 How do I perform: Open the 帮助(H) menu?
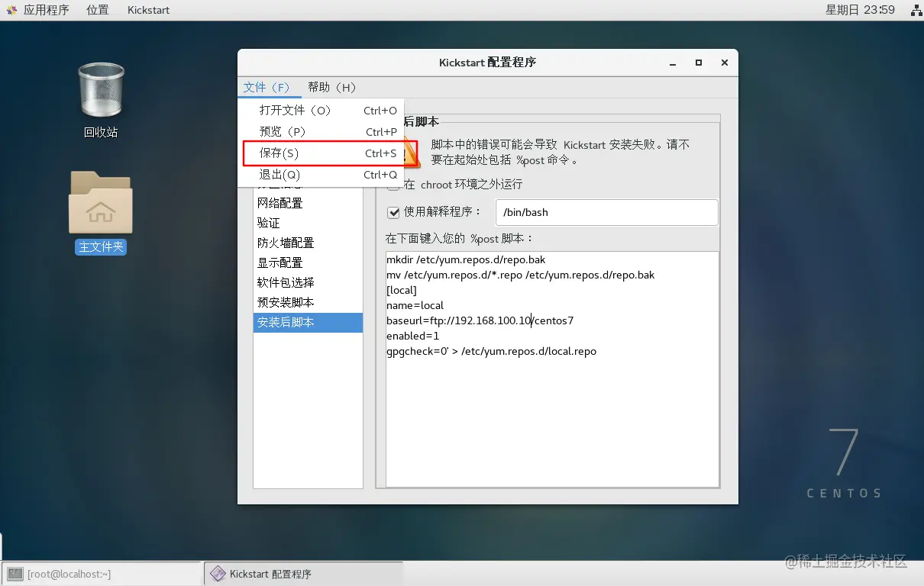coord(332,87)
